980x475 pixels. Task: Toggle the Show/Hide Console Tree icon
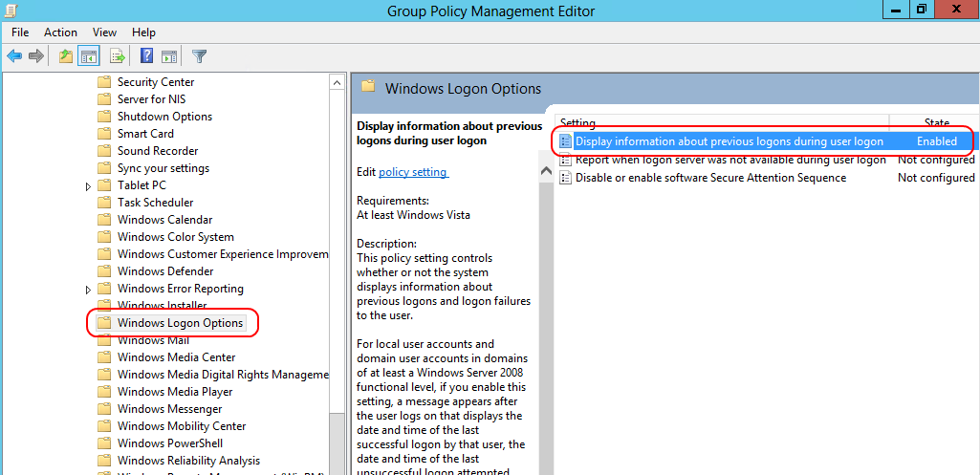tap(88, 56)
